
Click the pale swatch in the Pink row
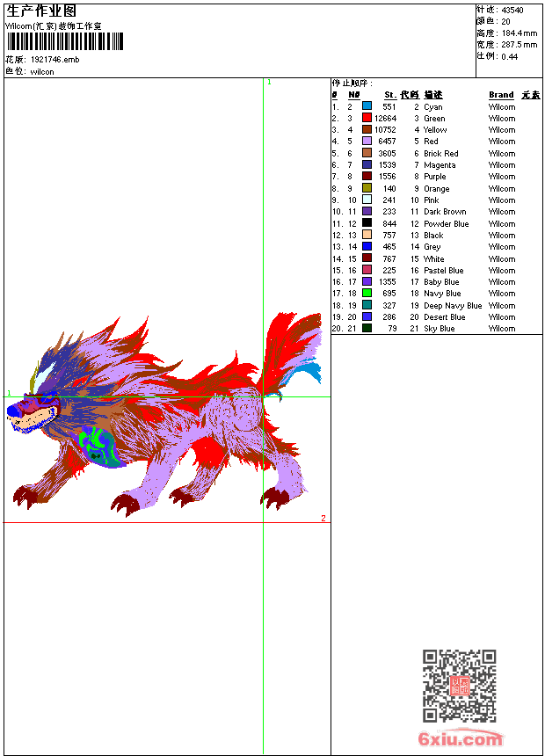pos(367,200)
